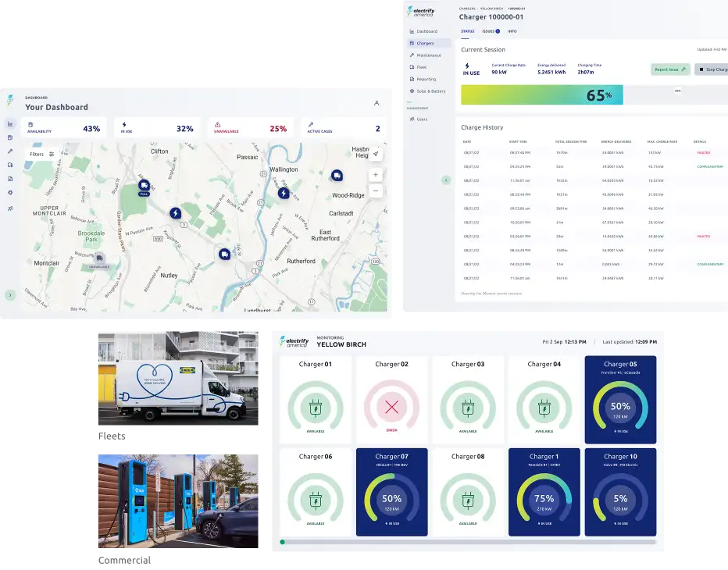Select the 75% charger card at 270 kW
Screen dimensions: 728x570
[544, 492]
